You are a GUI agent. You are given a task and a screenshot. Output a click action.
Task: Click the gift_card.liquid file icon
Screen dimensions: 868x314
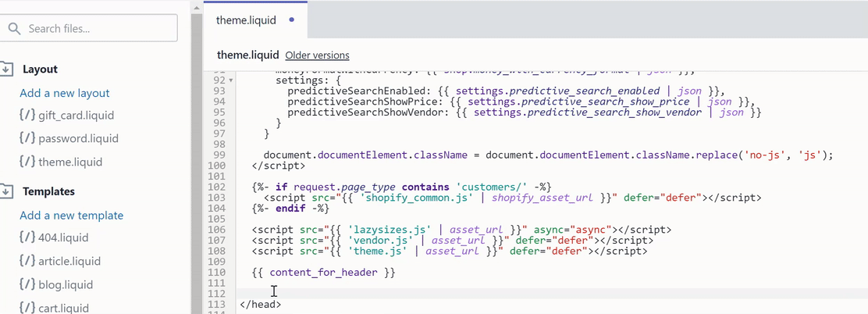click(x=27, y=115)
